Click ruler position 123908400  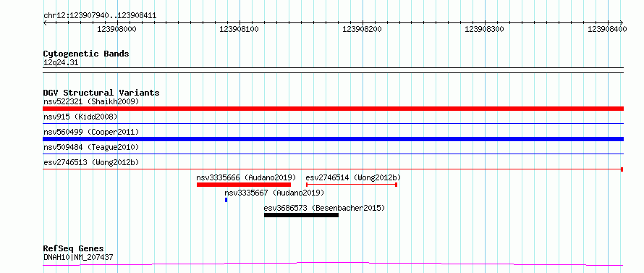(607, 29)
